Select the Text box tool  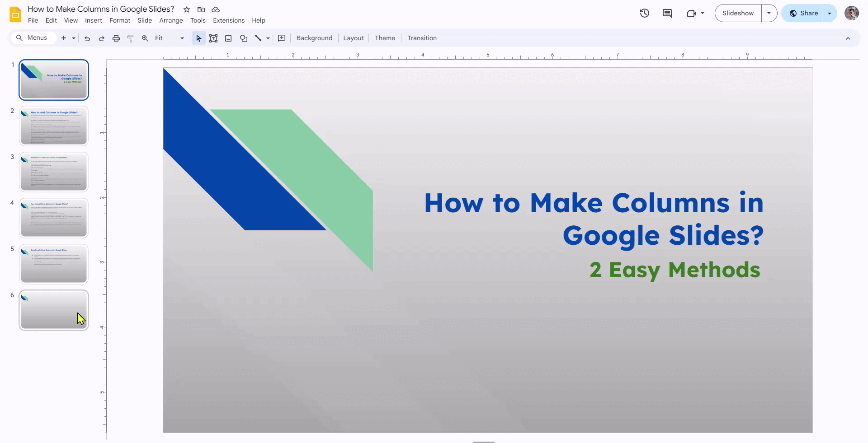[213, 38]
